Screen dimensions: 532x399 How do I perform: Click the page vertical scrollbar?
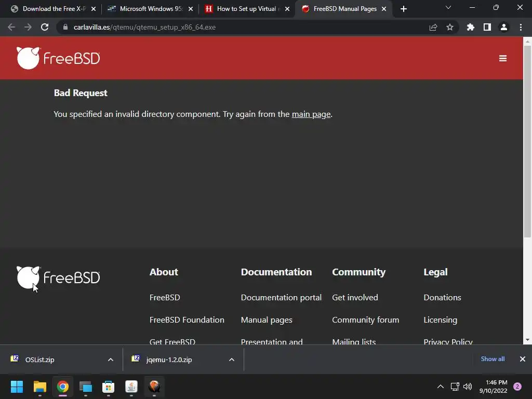(x=527, y=141)
